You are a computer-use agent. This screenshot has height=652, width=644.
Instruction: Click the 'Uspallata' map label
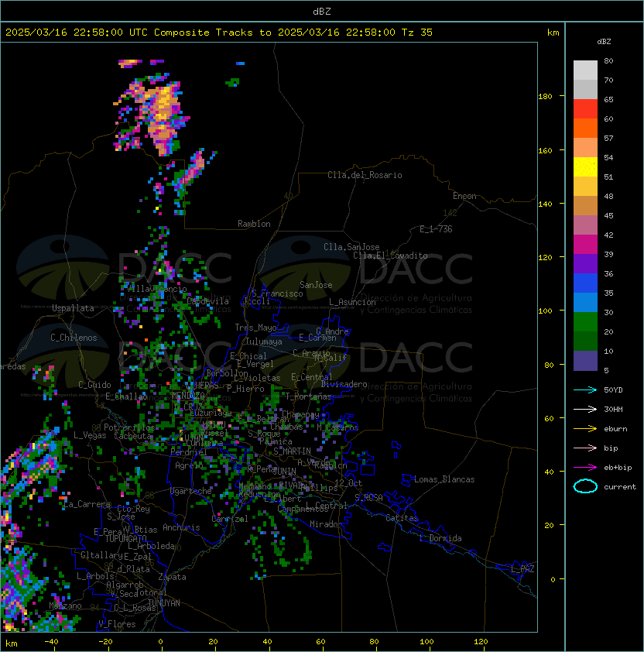click(73, 308)
